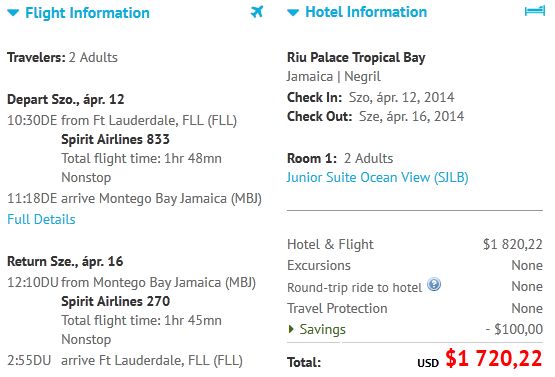Click the Hotel & Flight price $1 820,22
555x377 pixels.
coord(513,244)
